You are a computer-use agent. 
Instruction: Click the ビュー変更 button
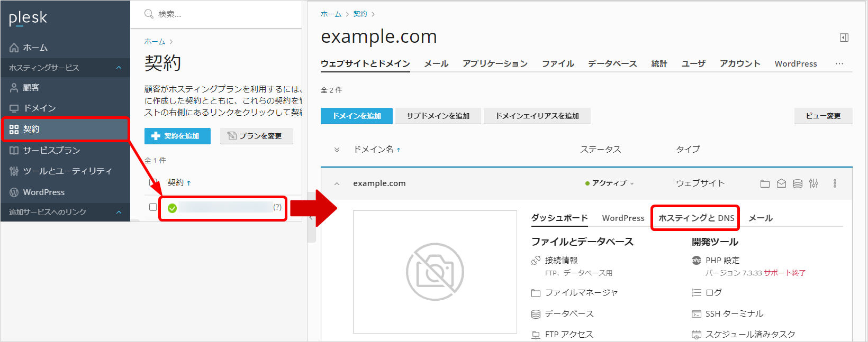click(823, 116)
